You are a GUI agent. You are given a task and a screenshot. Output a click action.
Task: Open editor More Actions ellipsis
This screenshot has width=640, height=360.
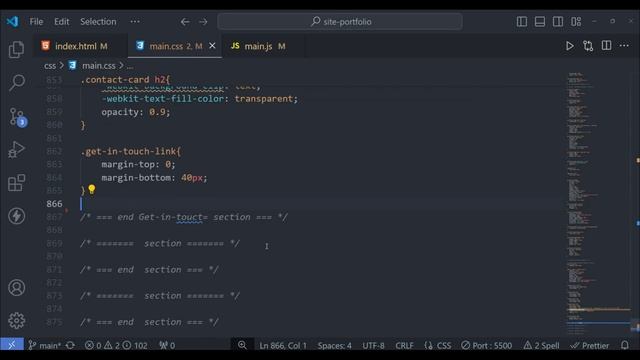pos(624,46)
